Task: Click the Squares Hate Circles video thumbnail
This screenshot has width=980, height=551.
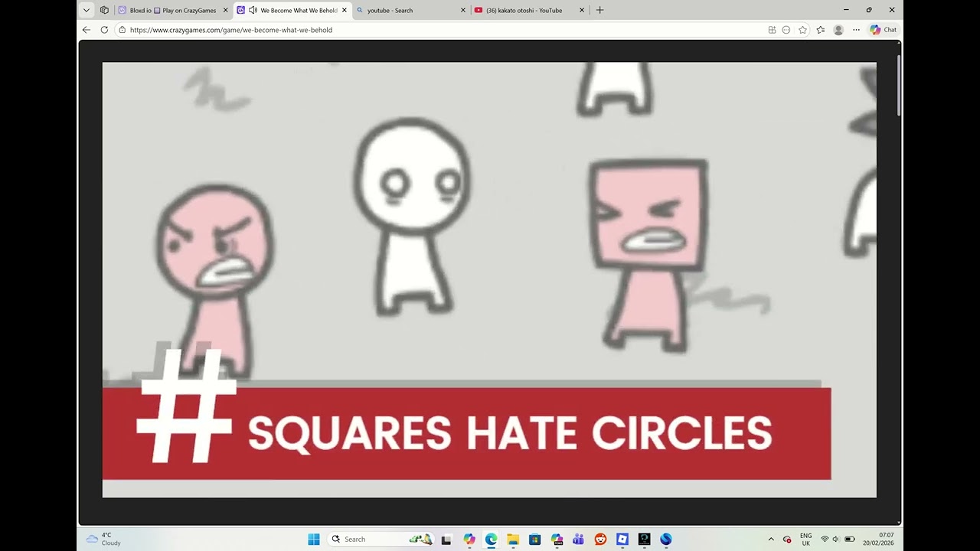Action: pyautogui.click(x=489, y=280)
